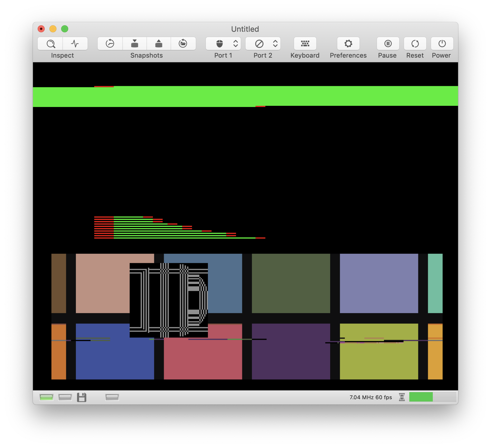Click the olive green tile in emulator display

[291, 283]
